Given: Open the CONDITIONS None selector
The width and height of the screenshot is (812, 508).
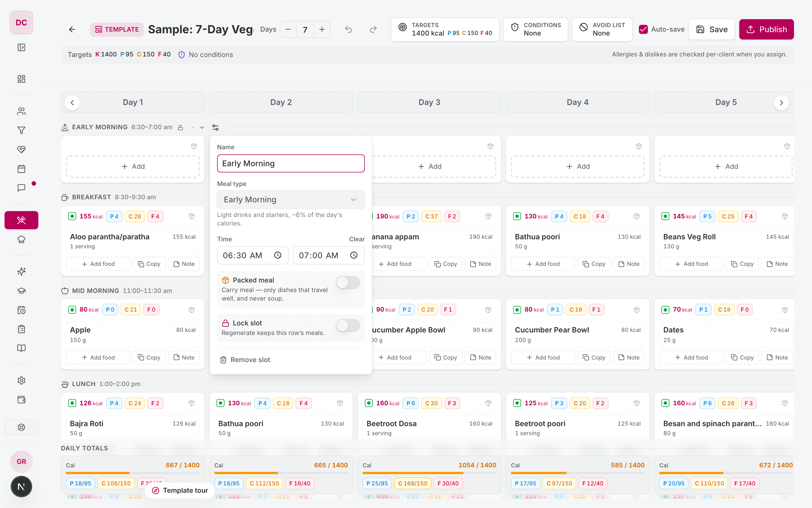Looking at the screenshot, I should pos(535,30).
